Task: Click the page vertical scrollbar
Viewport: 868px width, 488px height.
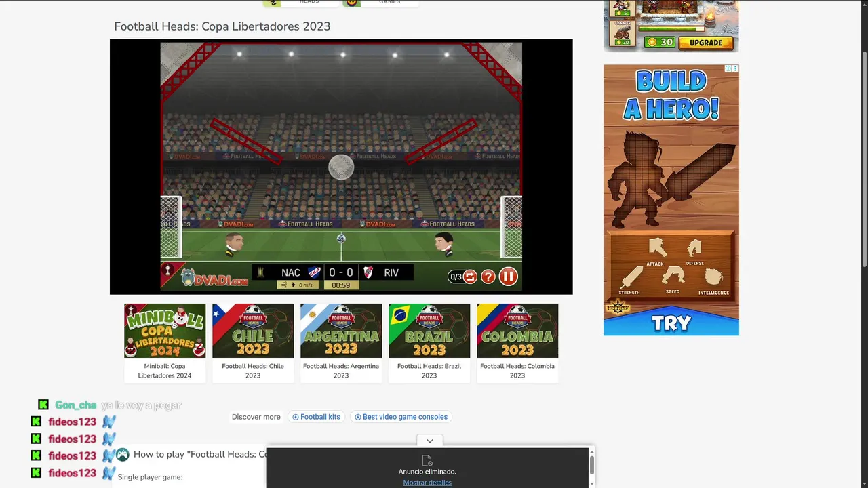Action: click(x=864, y=159)
